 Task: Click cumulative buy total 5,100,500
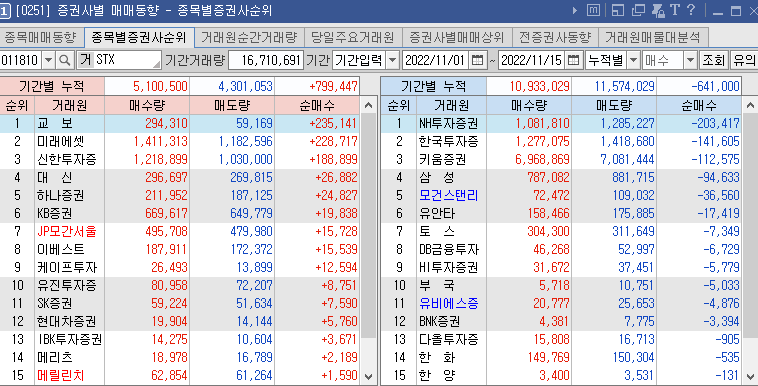[x=160, y=87]
